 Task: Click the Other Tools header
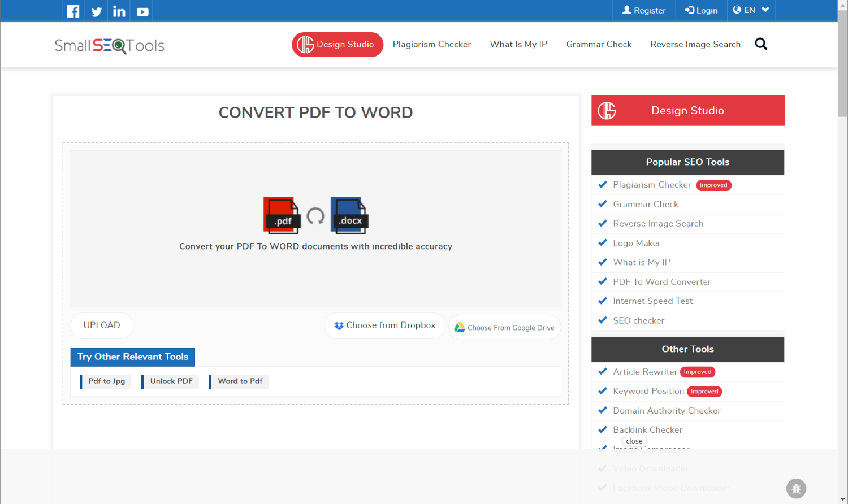688,350
